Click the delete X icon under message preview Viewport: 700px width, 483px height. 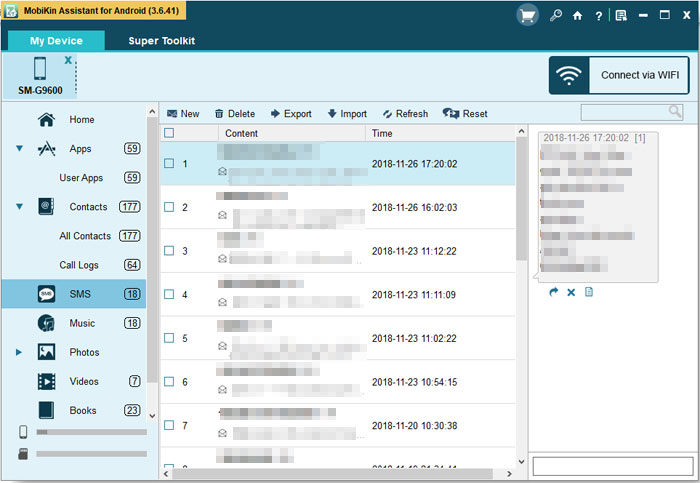click(571, 292)
